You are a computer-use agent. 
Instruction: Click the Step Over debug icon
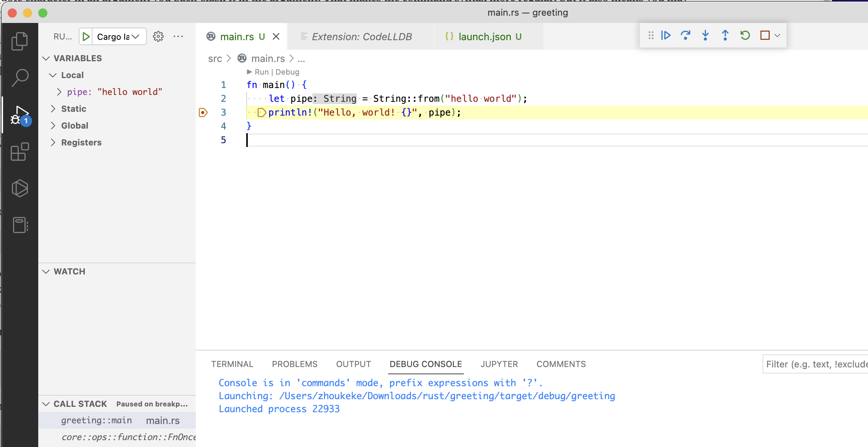click(x=686, y=36)
